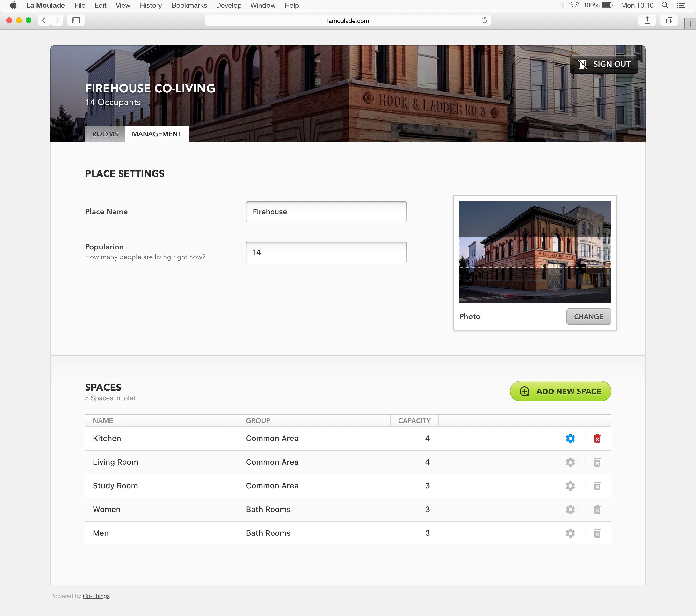The image size is (696, 616).
Task: Click trash icon for Study Room
Action: tap(597, 486)
